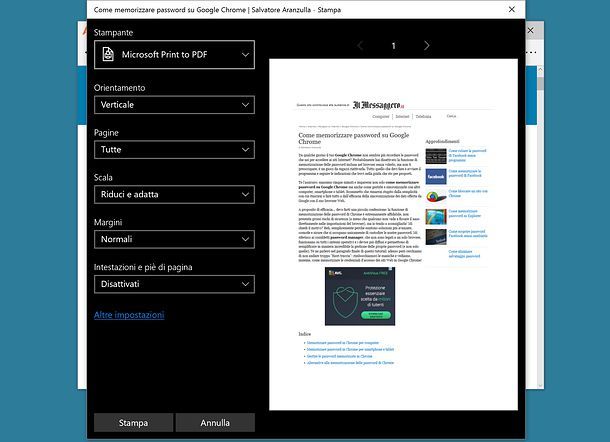Click the scroll-down arrow in background browser
This screenshot has height=442, width=610.
[x=540, y=386]
